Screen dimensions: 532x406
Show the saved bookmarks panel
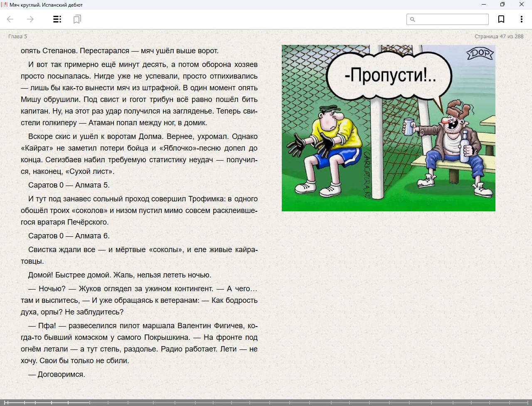pyautogui.click(x=77, y=19)
